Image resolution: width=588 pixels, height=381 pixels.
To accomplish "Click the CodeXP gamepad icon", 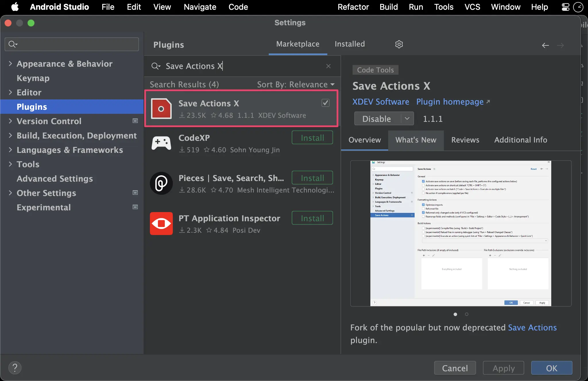I will click(x=161, y=143).
